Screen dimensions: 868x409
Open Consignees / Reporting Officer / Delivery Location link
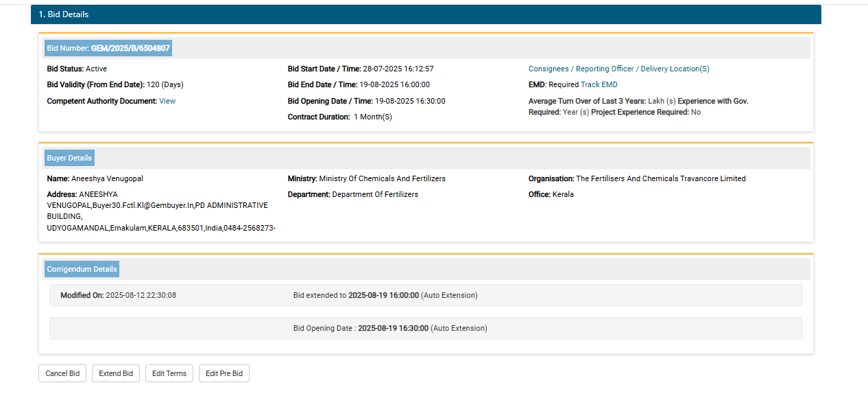click(619, 69)
